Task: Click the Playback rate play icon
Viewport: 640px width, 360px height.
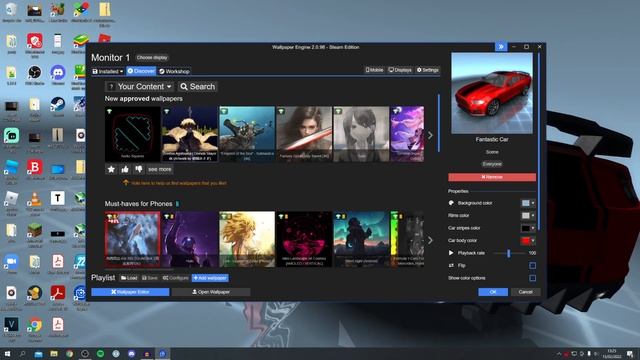Action: point(451,253)
